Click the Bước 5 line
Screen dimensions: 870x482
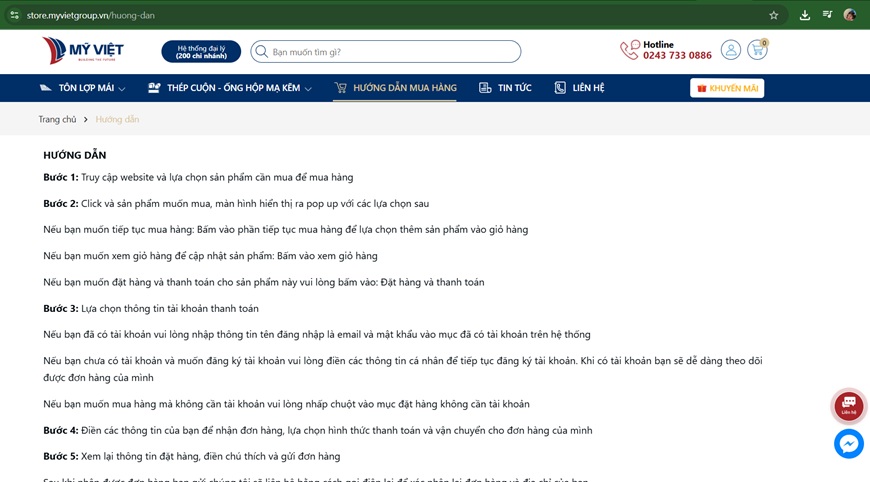[192, 456]
